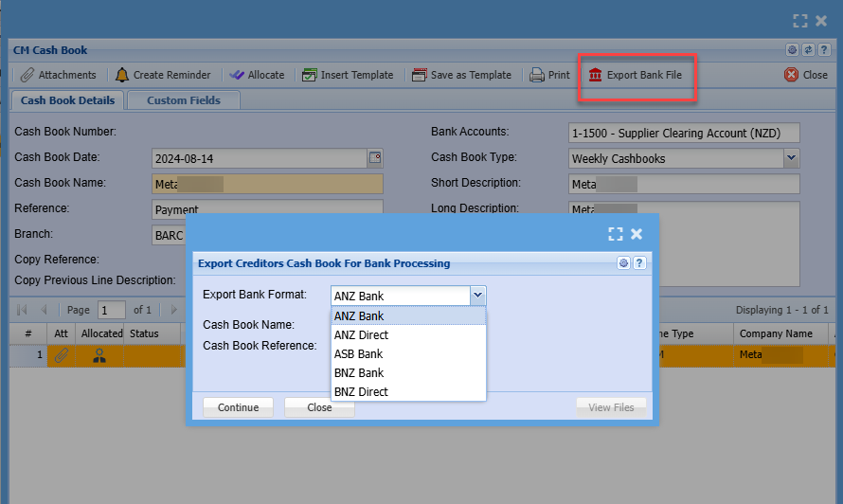Click the page number input box
The image size is (843, 504).
[112, 310]
